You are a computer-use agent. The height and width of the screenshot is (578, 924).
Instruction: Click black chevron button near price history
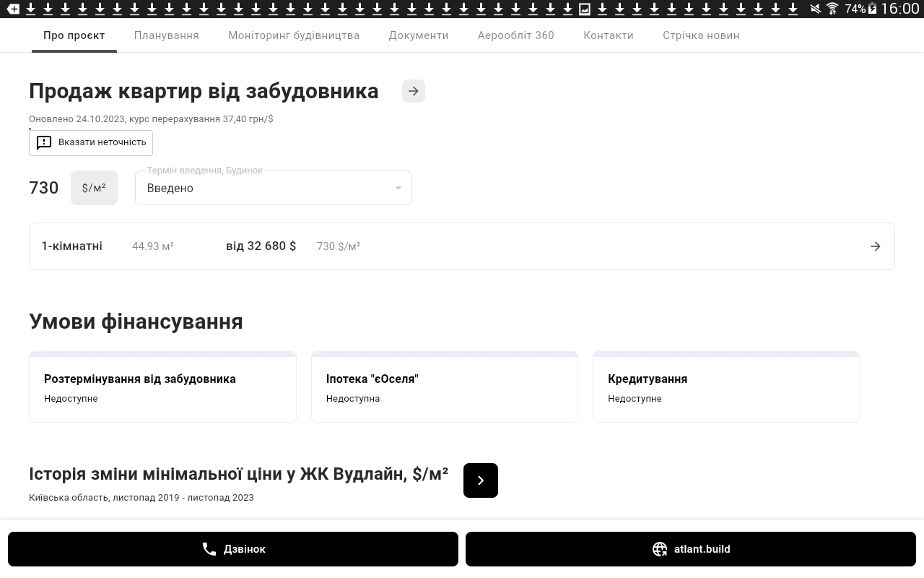click(480, 480)
